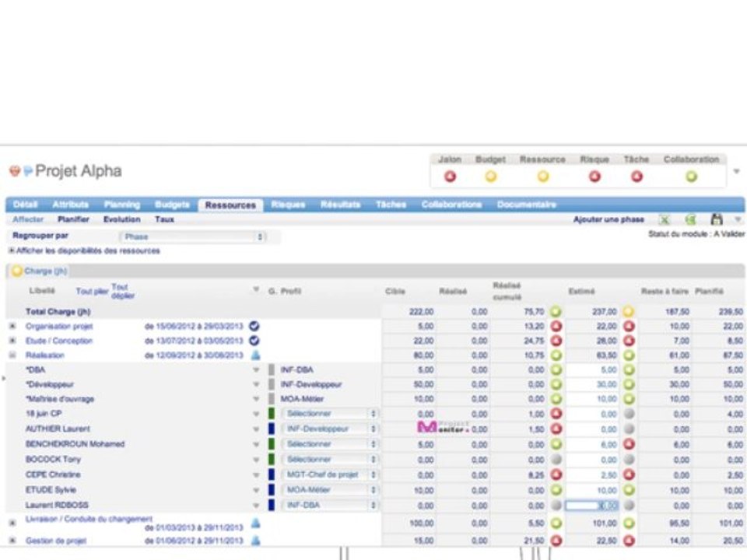747x560 pixels.
Task: Click the blue person icon on Livraison row
Action: coord(255,523)
